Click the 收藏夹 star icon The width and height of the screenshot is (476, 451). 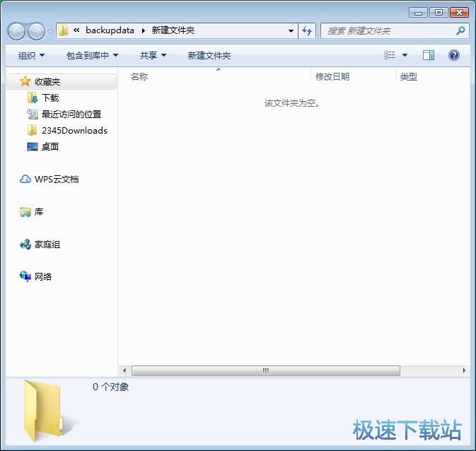(x=25, y=81)
